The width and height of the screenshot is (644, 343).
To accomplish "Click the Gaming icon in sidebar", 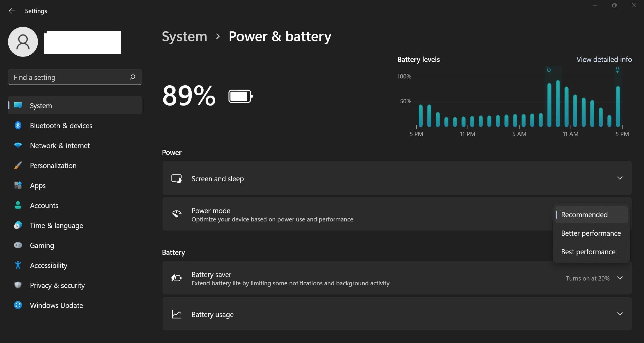I will coord(18,245).
